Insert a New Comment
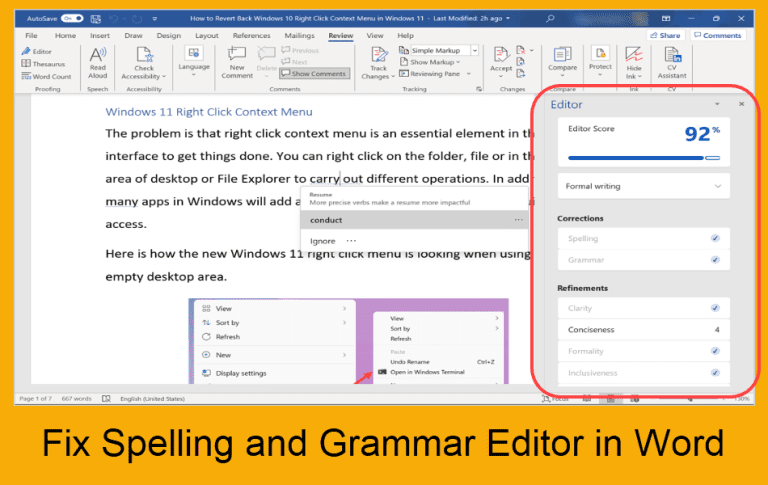 (237, 62)
